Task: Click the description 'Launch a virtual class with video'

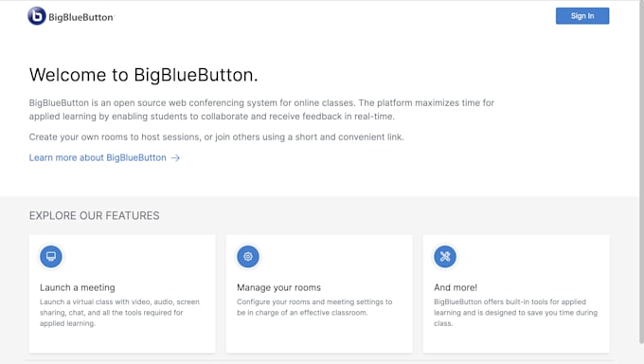Action: (119, 313)
